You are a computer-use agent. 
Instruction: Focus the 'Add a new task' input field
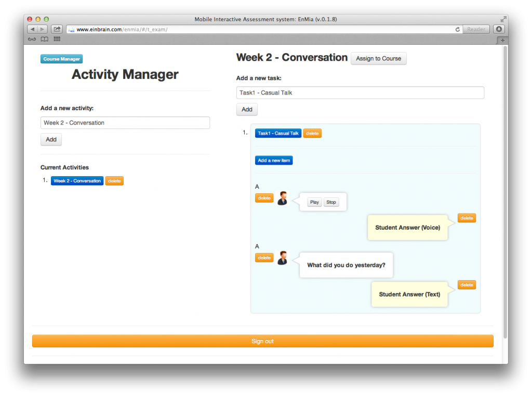tap(361, 93)
